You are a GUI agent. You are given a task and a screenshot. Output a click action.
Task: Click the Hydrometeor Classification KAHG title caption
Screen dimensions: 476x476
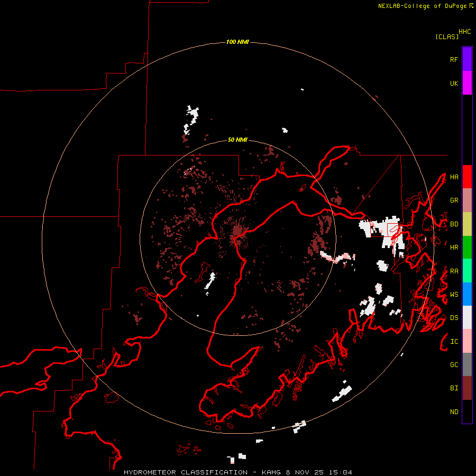point(238,472)
